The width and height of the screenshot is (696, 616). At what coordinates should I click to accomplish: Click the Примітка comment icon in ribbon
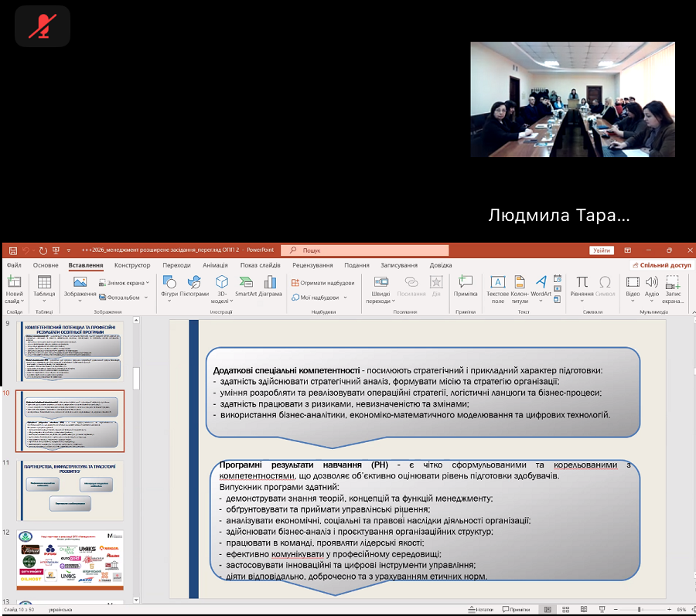(466, 287)
